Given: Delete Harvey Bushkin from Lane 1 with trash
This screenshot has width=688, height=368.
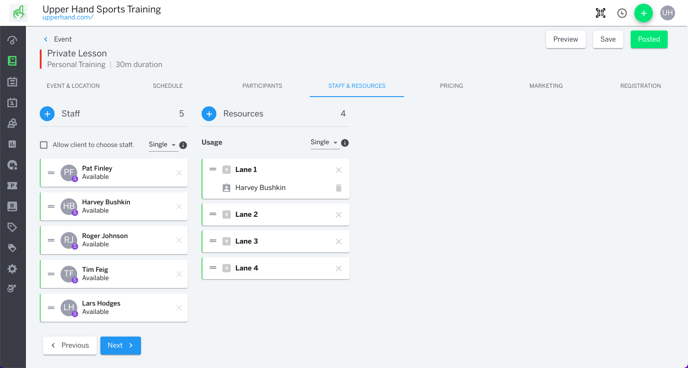Looking at the screenshot, I should pos(338,188).
